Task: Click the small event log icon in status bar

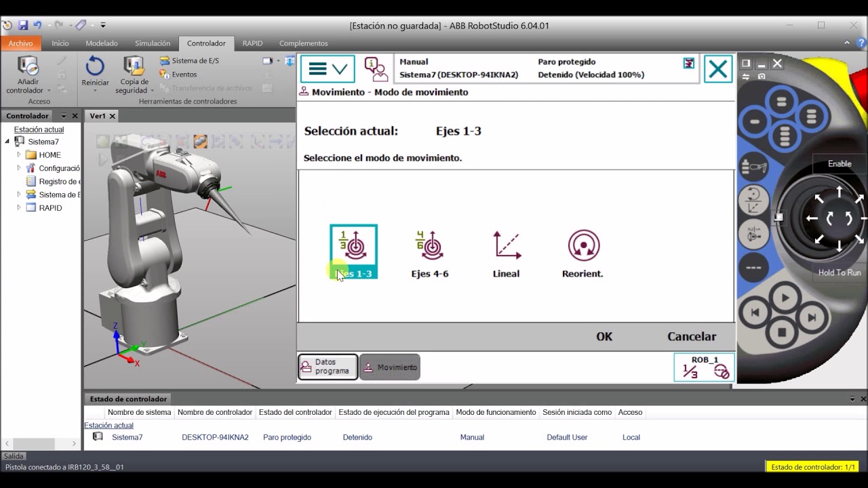Action: click(x=689, y=63)
